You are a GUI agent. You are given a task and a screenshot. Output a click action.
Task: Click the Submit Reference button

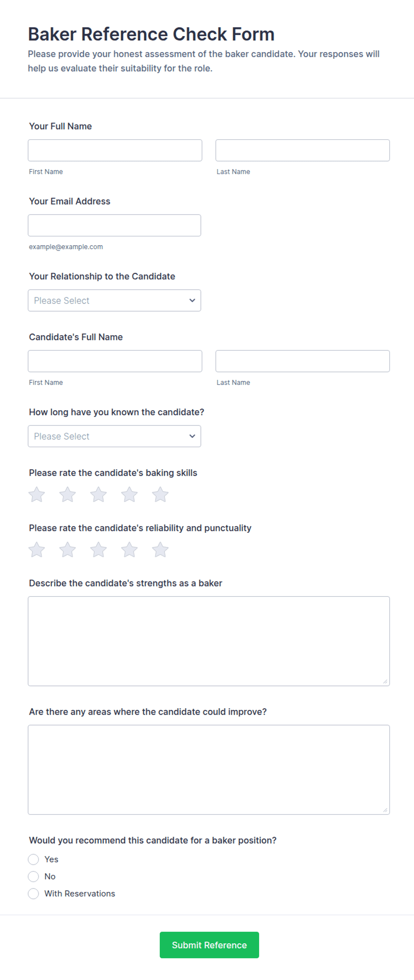(209, 945)
